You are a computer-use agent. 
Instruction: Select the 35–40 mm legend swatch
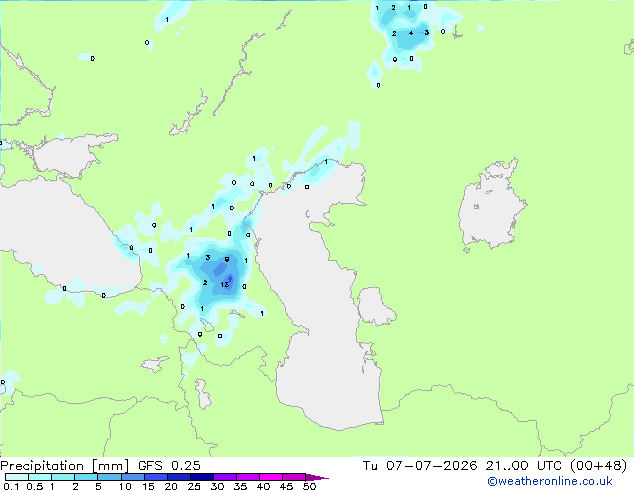pyautogui.click(x=248, y=477)
